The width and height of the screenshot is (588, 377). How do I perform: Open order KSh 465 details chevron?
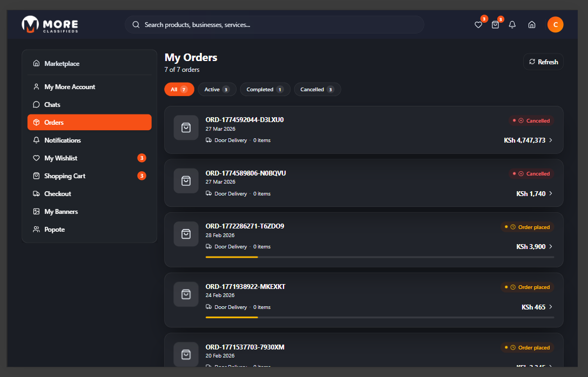(x=551, y=307)
